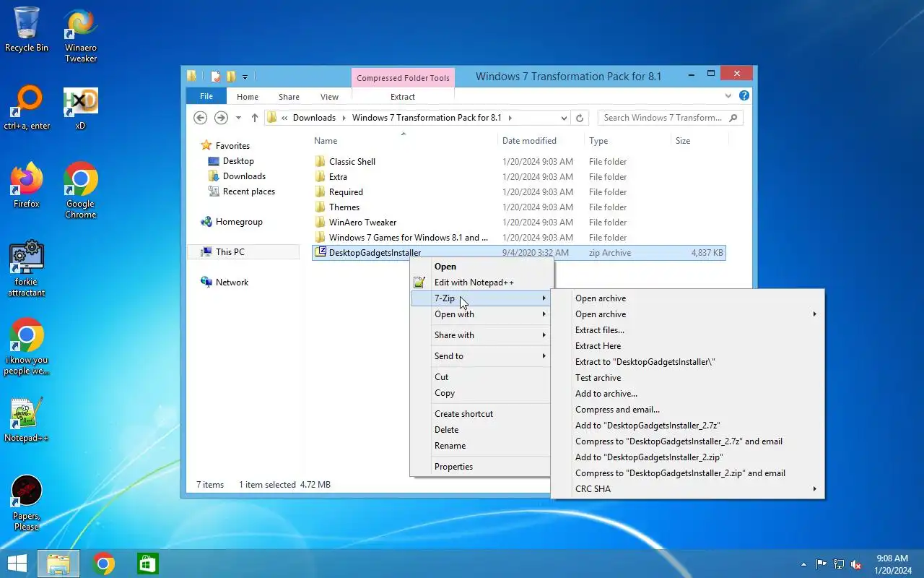Screen dimensions: 924x578
Task: Open the Windows Start button
Action: click(17, 564)
